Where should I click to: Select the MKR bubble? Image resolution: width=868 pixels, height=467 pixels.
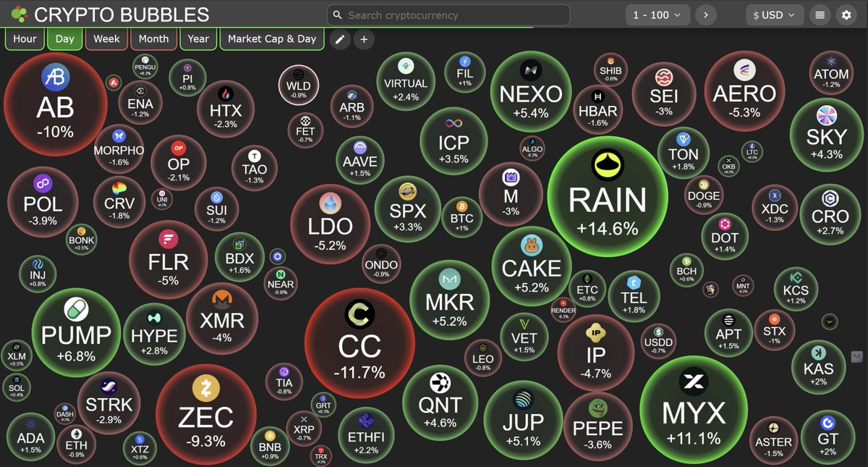pyautogui.click(x=449, y=298)
